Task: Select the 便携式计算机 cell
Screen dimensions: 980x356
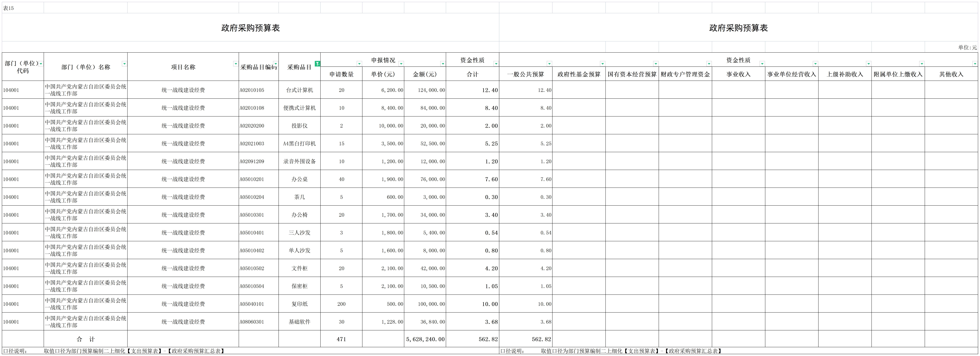Action: click(299, 108)
